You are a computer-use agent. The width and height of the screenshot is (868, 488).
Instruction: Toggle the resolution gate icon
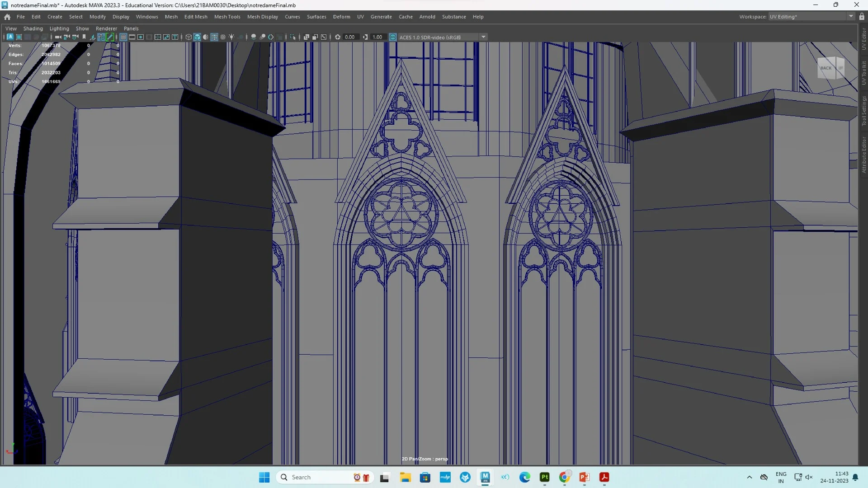point(141,37)
